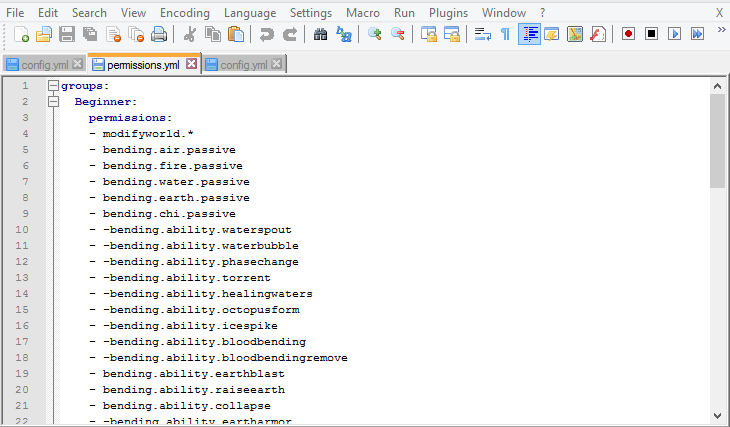Toggle the Indent guide icon
The width and height of the screenshot is (730, 427).
coord(529,34)
